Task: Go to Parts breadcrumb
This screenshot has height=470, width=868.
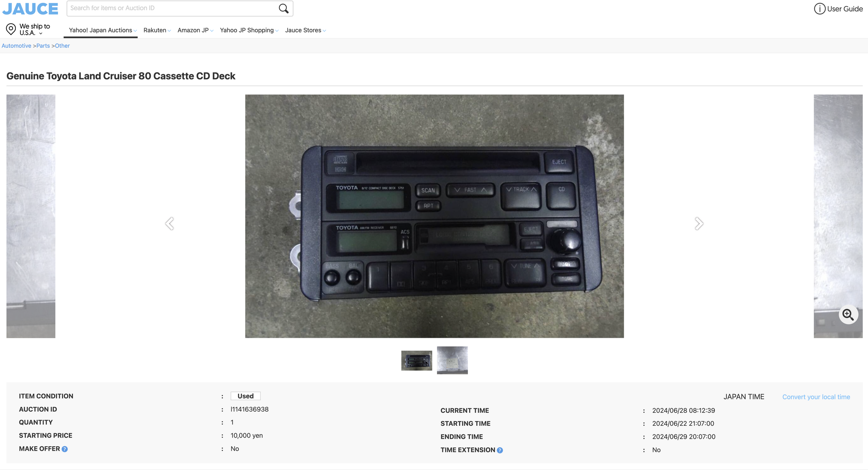Action: pos(43,46)
